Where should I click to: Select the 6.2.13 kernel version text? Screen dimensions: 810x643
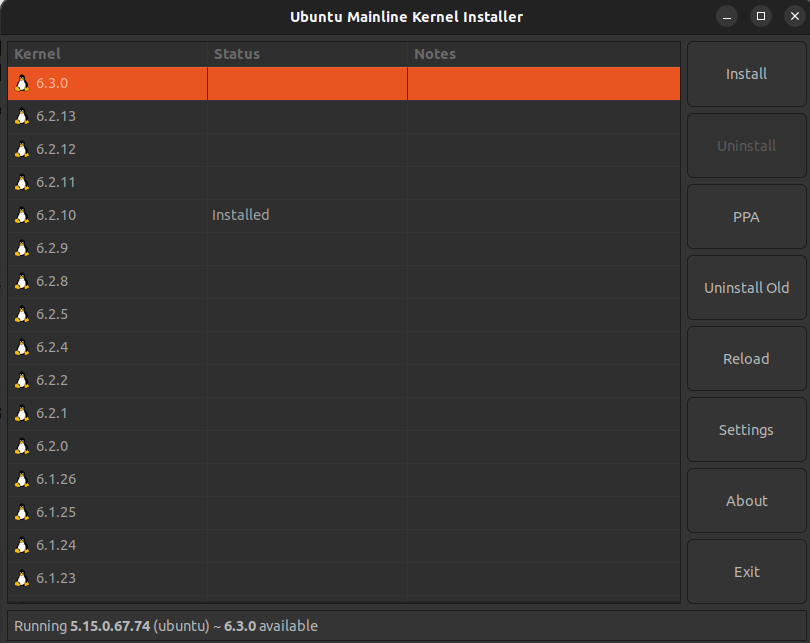coord(56,116)
